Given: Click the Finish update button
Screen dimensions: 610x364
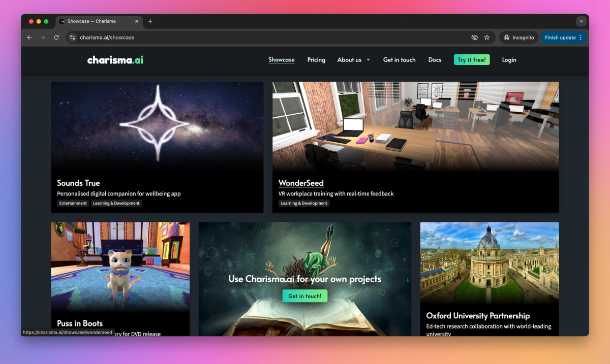Looking at the screenshot, I should tap(560, 38).
